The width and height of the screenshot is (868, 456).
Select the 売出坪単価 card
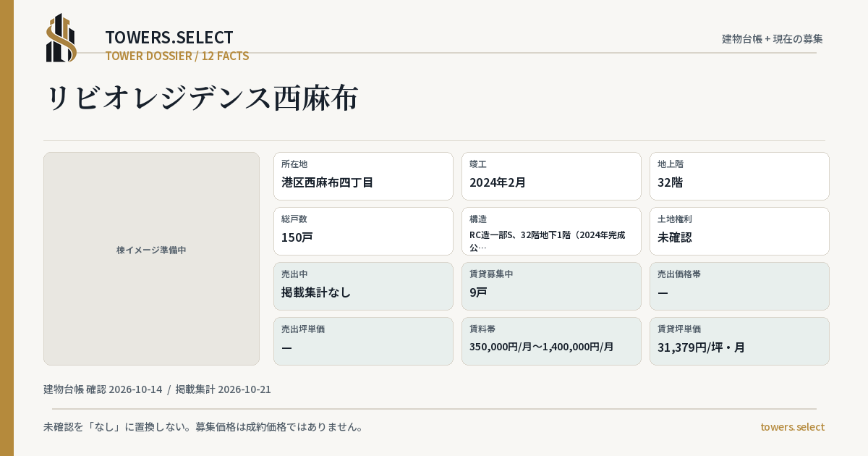(x=363, y=341)
